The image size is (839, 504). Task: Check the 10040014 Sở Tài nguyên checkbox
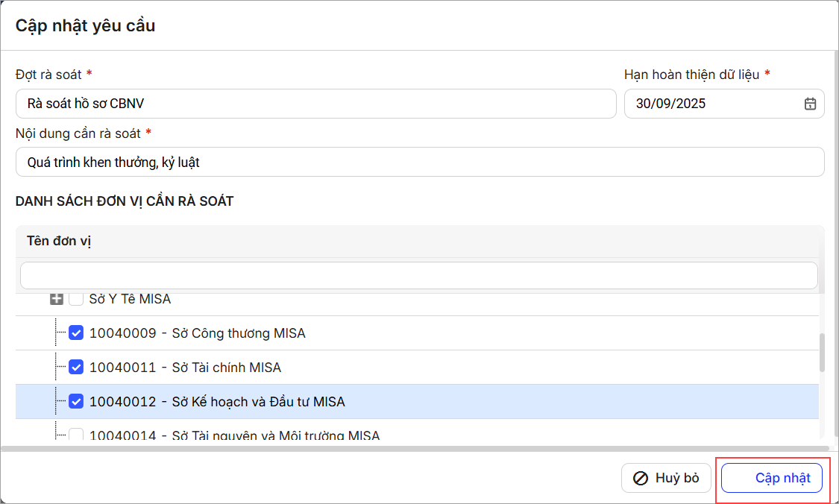76,435
